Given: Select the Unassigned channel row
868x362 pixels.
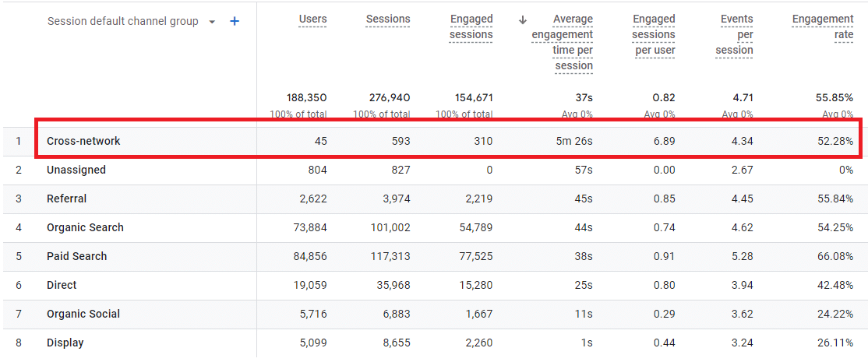Looking at the screenshot, I should [x=76, y=170].
